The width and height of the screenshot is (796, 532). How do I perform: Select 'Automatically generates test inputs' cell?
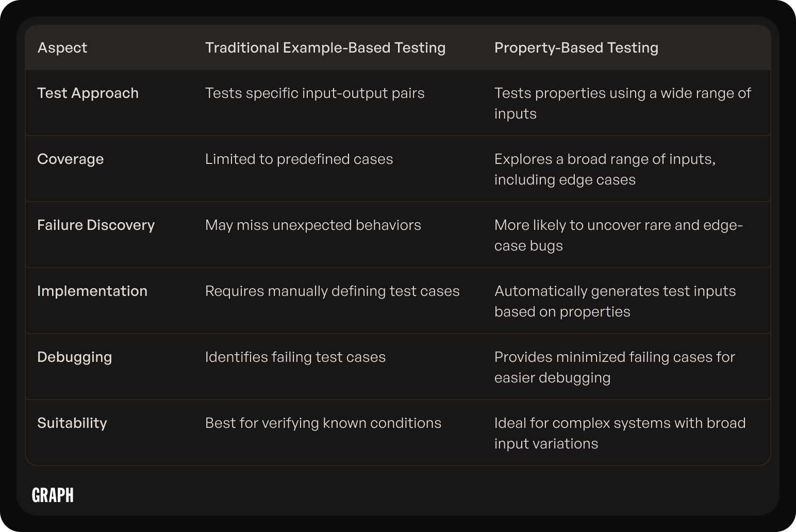pyautogui.click(x=615, y=301)
